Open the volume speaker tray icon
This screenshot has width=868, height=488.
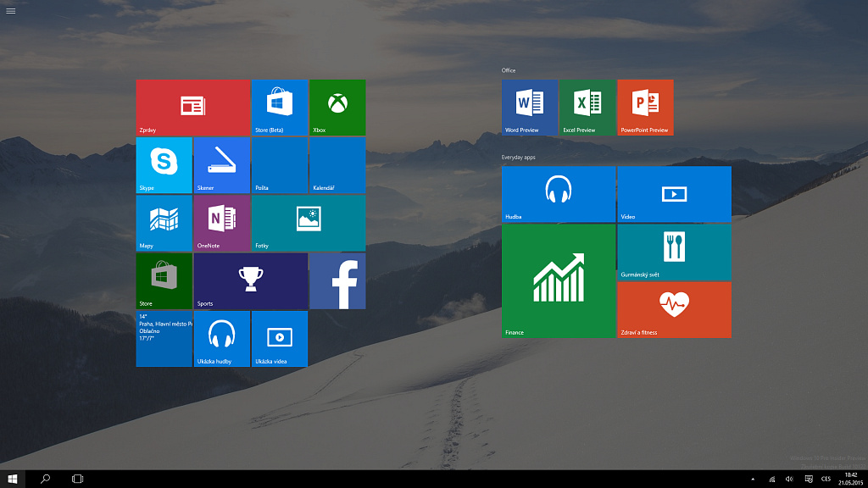[789, 480]
